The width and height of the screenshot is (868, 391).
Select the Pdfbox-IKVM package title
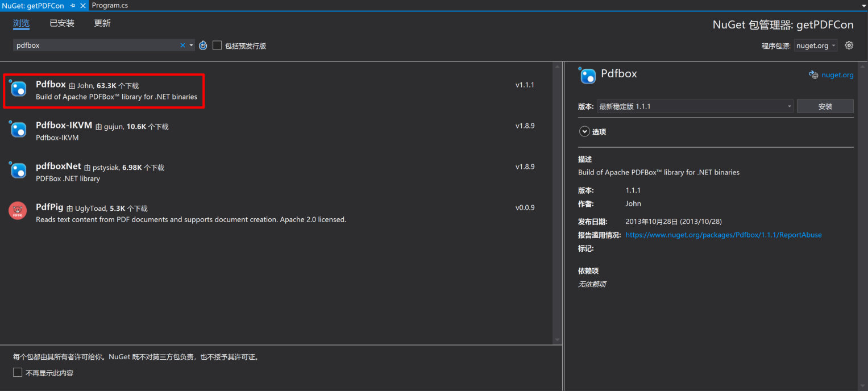coord(64,126)
